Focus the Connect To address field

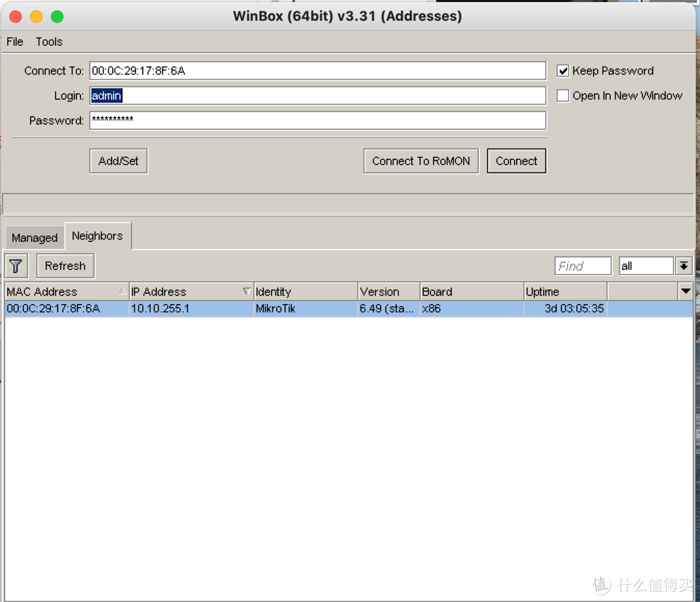pyautogui.click(x=318, y=71)
